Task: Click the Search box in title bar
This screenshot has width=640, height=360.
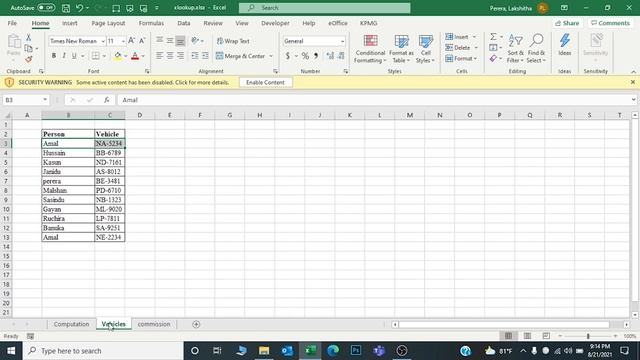Action: click(324, 8)
